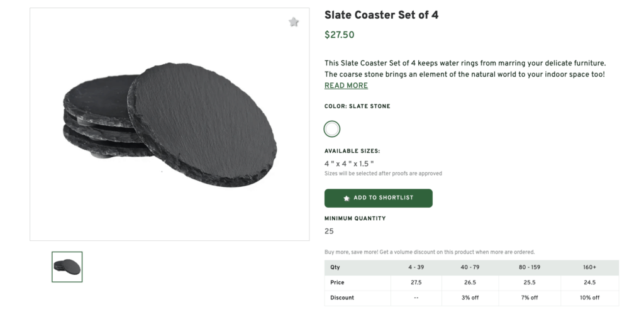
Task: Open the READ MORE description link
Action: (x=346, y=86)
